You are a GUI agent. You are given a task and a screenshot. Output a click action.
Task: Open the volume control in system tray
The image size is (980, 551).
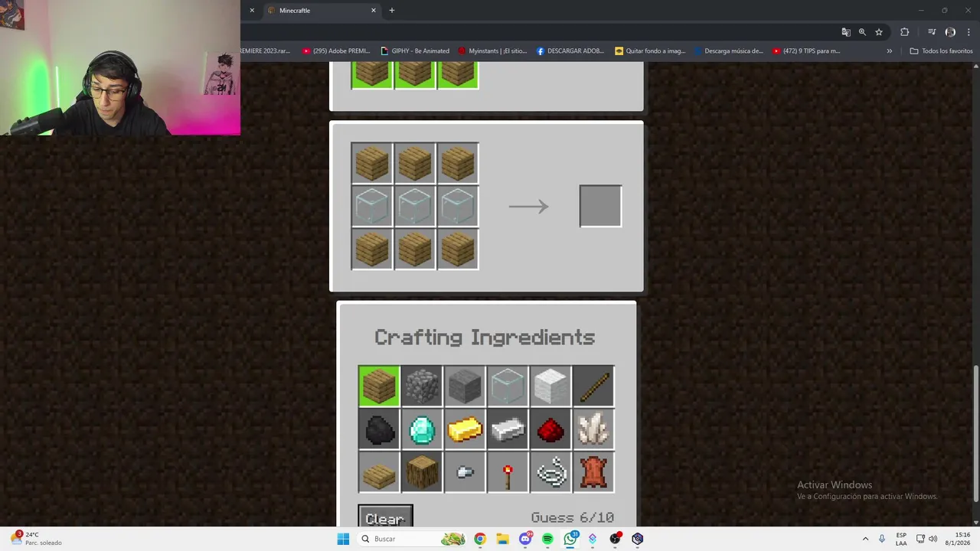[933, 539]
